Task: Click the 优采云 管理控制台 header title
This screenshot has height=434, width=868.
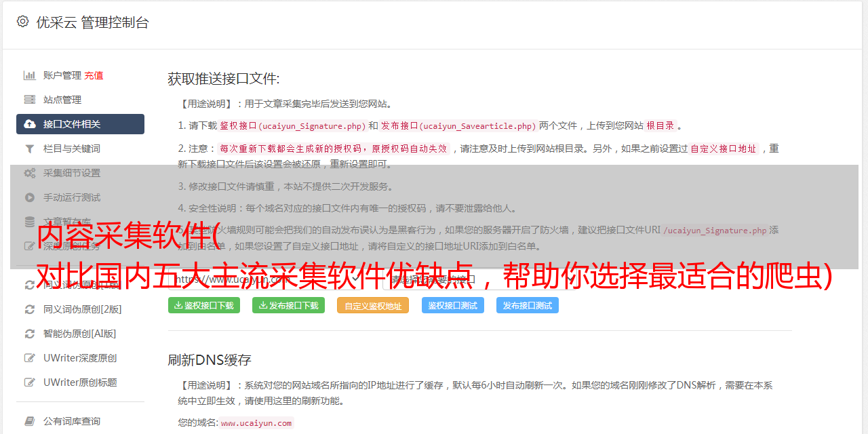Action: pyautogui.click(x=92, y=22)
